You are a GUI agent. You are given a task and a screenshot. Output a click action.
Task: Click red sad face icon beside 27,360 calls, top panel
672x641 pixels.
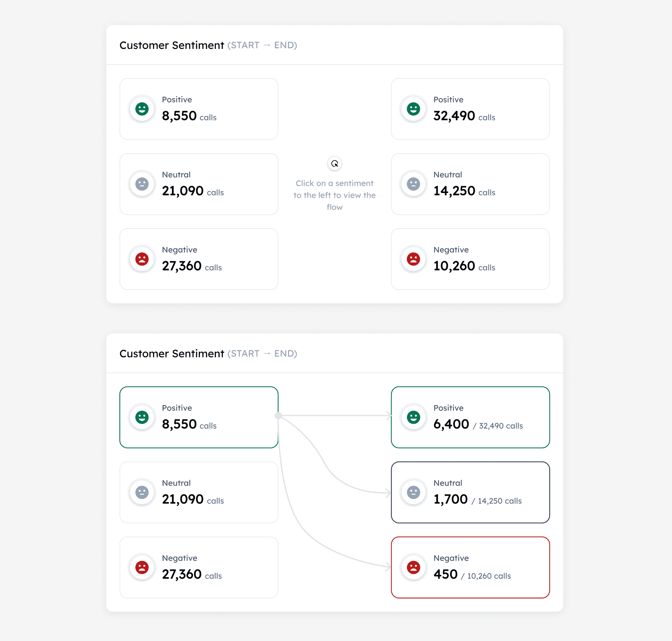point(142,259)
